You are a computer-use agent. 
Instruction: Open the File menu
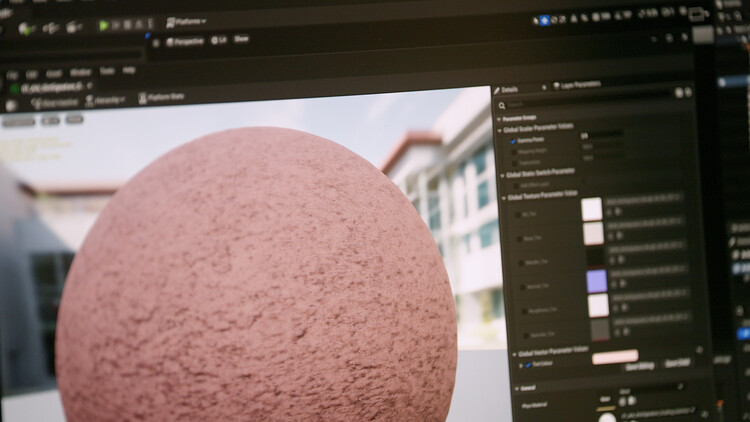[x=12, y=76]
